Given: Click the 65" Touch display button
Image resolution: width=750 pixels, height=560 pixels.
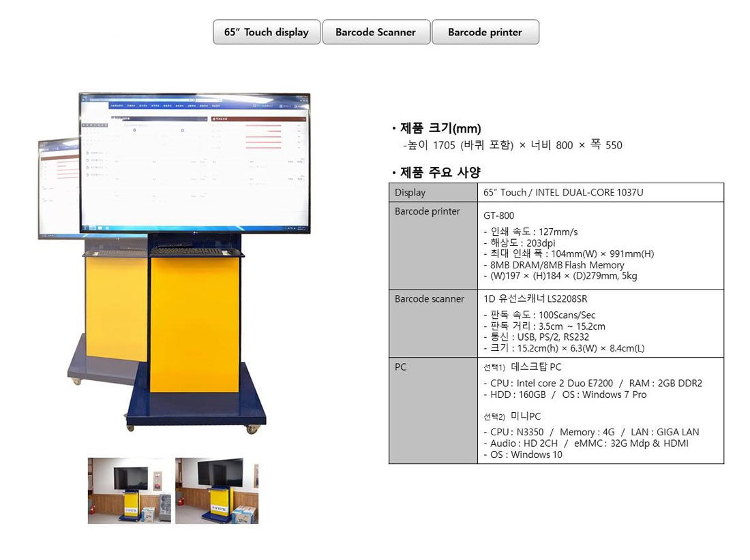Looking at the screenshot, I should 267,32.
